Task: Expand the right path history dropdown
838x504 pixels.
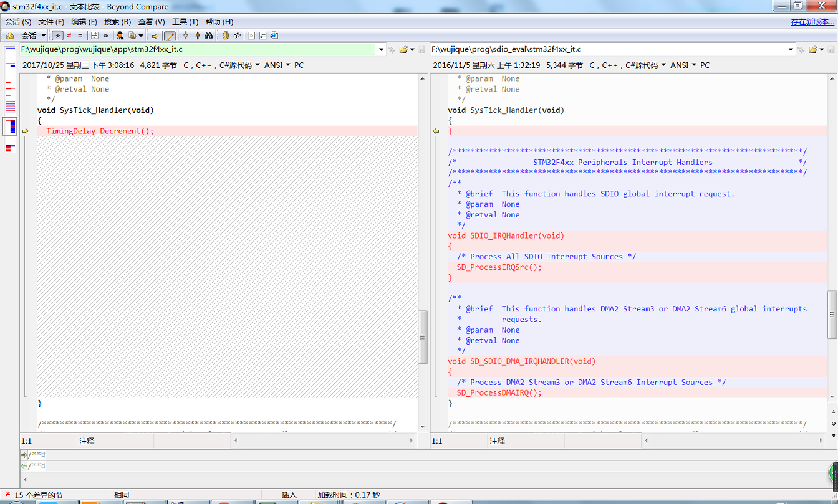Action: (x=791, y=49)
